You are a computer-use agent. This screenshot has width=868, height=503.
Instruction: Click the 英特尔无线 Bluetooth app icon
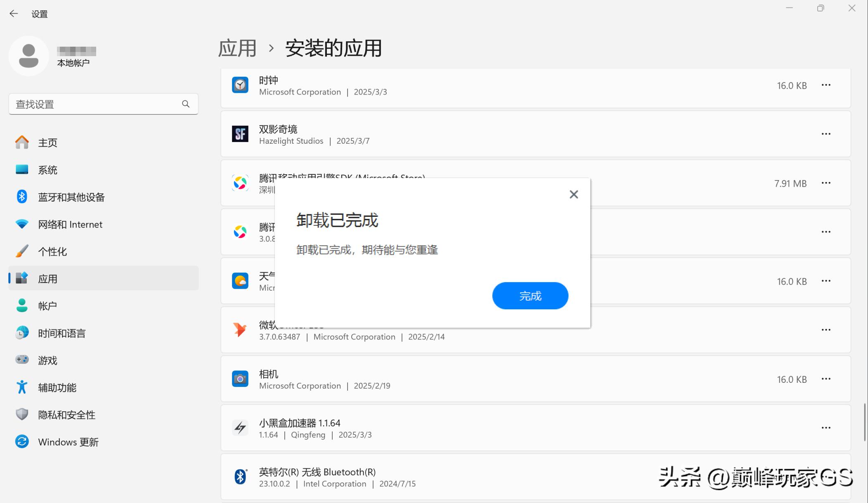click(240, 476)
